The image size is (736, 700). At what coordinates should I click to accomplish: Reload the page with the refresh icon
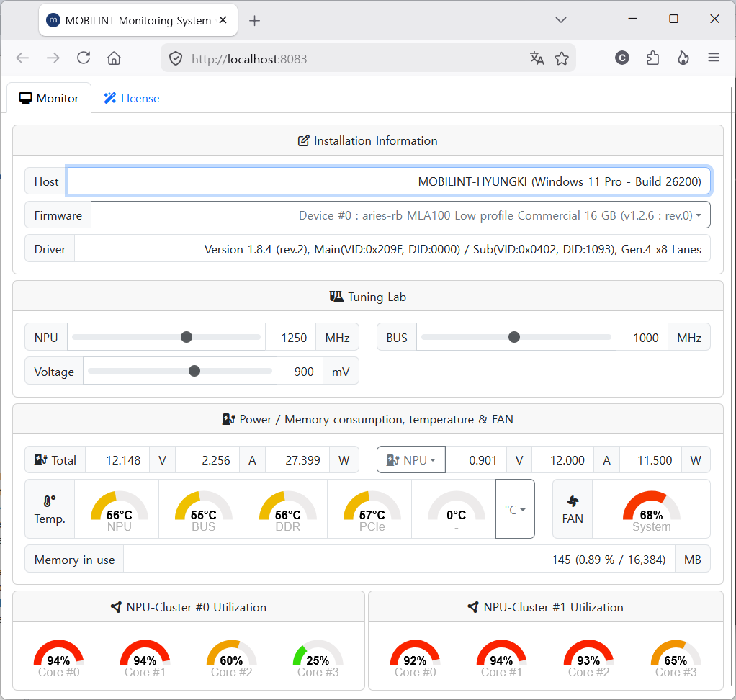84,58
